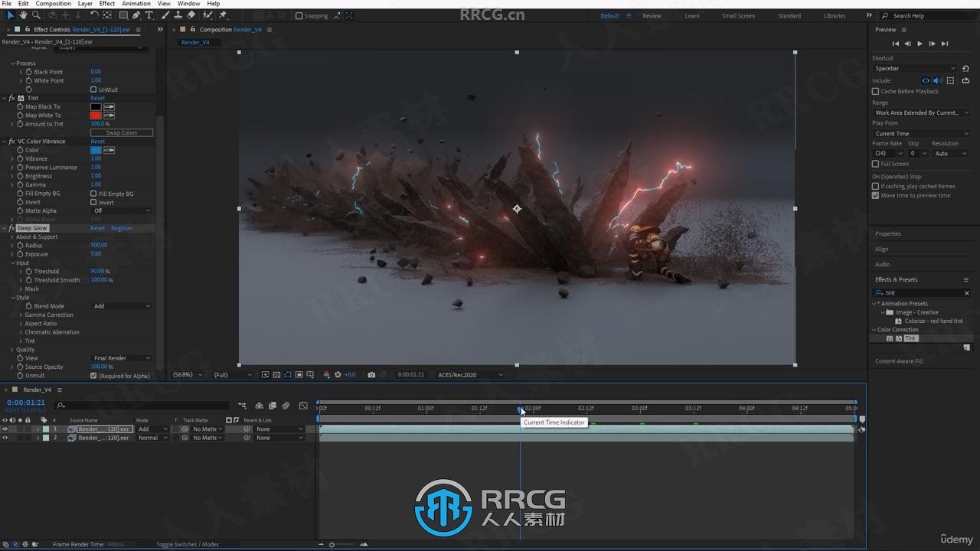This screenshot has height=551, width=980.
Task: Select the Eraser tool
Action: 191,15
